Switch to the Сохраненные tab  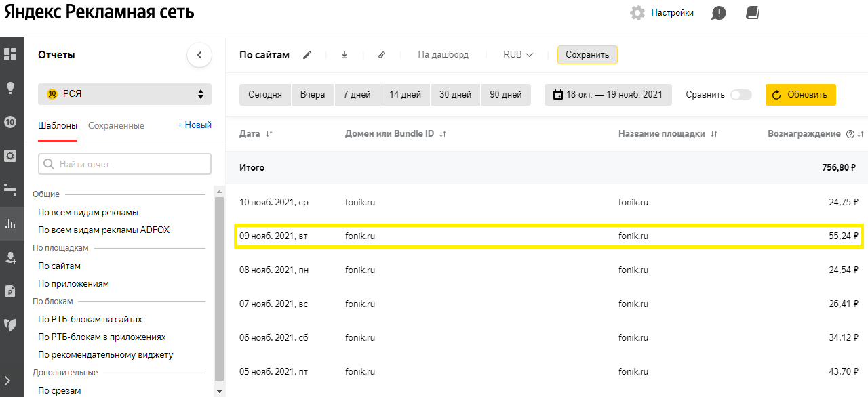tap(116, 125)
